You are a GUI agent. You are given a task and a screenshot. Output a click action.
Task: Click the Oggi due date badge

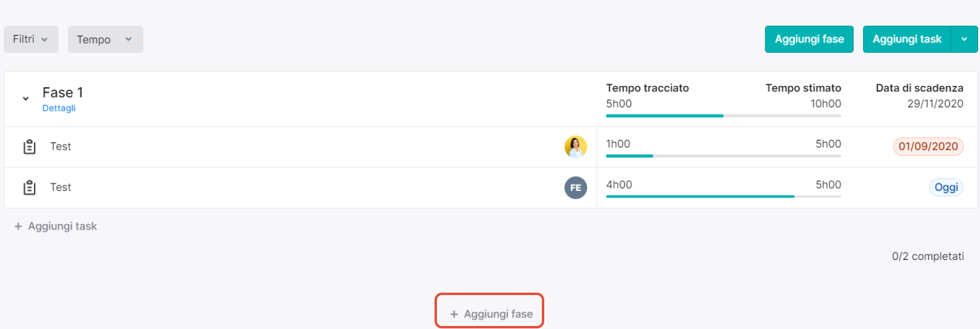tap(946, 188)
